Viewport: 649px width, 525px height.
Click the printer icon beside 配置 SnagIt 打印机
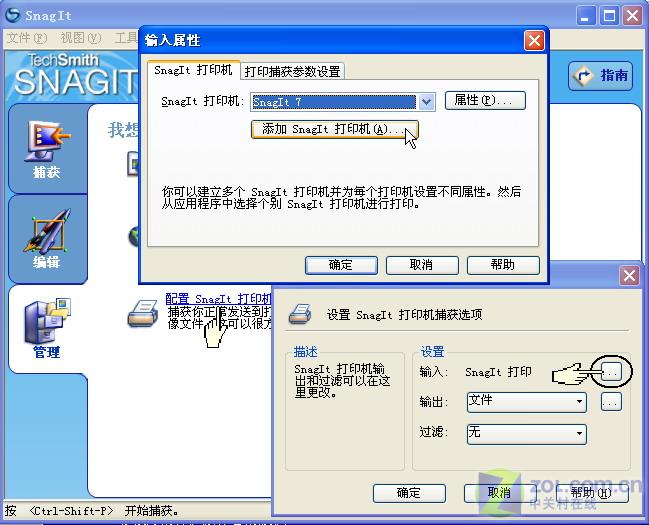point(142,313)
